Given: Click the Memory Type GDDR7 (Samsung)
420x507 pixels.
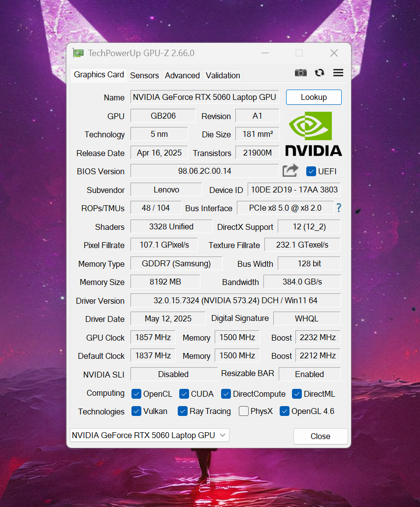Looking at the screenshot, I should [x=176, y=263].
